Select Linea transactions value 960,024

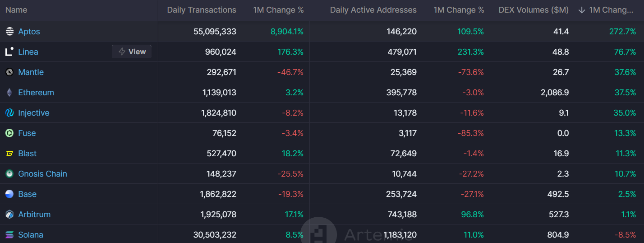pyautogui.click(x=221, y=52)
